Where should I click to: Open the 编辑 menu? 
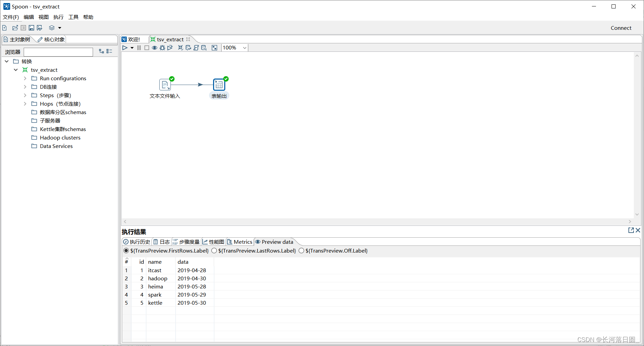29,17
